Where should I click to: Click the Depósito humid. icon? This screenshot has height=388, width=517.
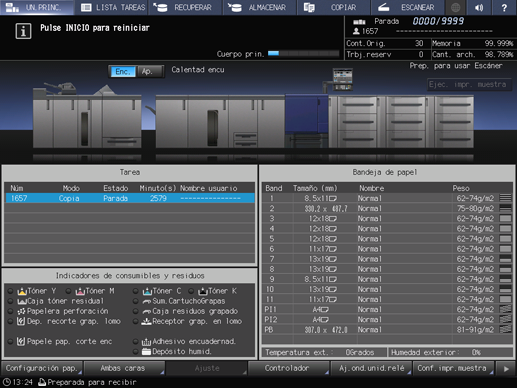coord(146,351)
